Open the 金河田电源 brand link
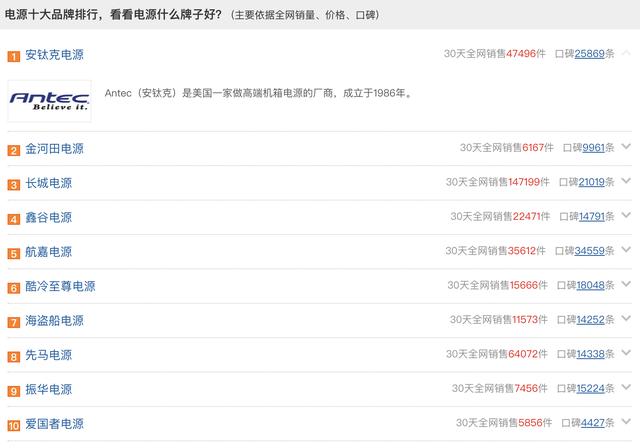640x448 pixels. (x=54, y=149)
